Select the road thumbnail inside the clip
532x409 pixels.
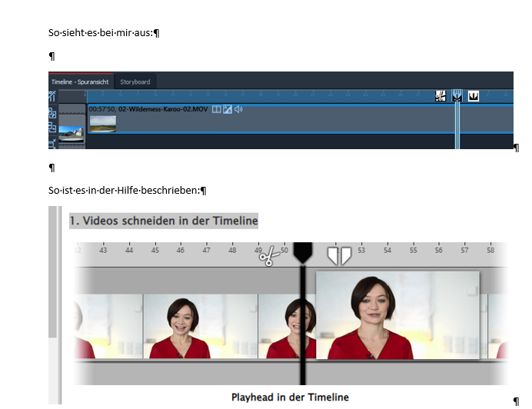102,123
